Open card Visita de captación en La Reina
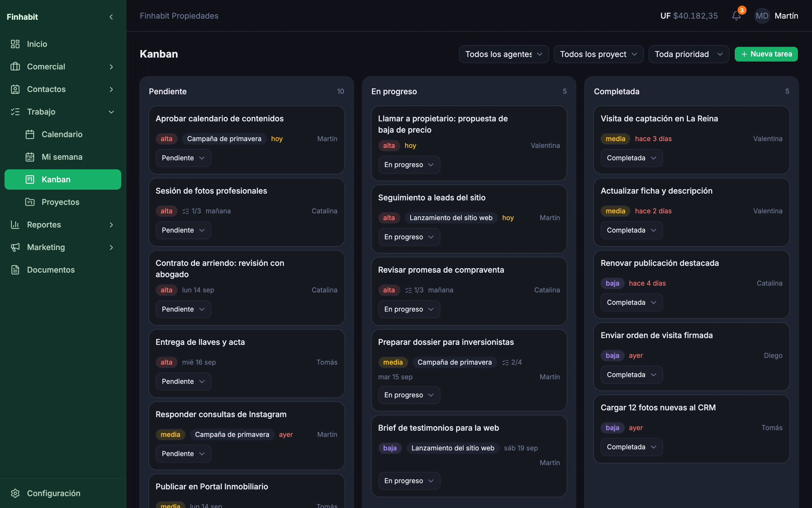Image resolution: width=812 pixels, height=508 pixels. point(691,140)
